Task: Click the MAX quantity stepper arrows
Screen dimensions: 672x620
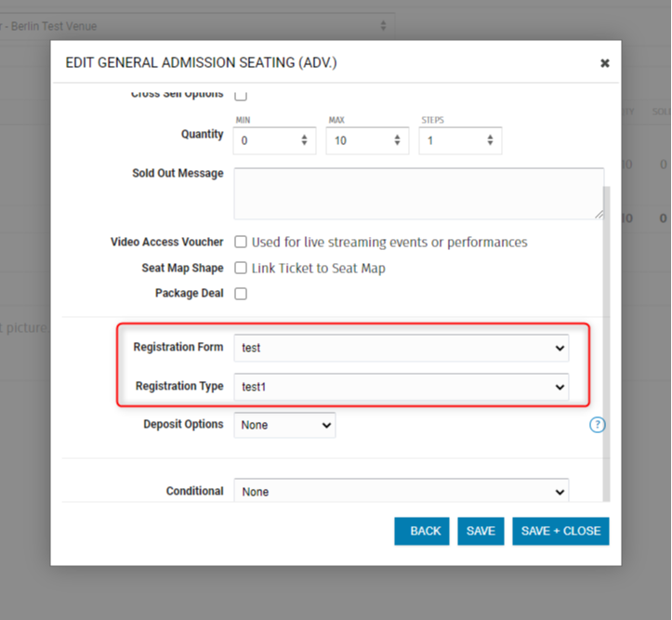Action: [x=397, y=141]
